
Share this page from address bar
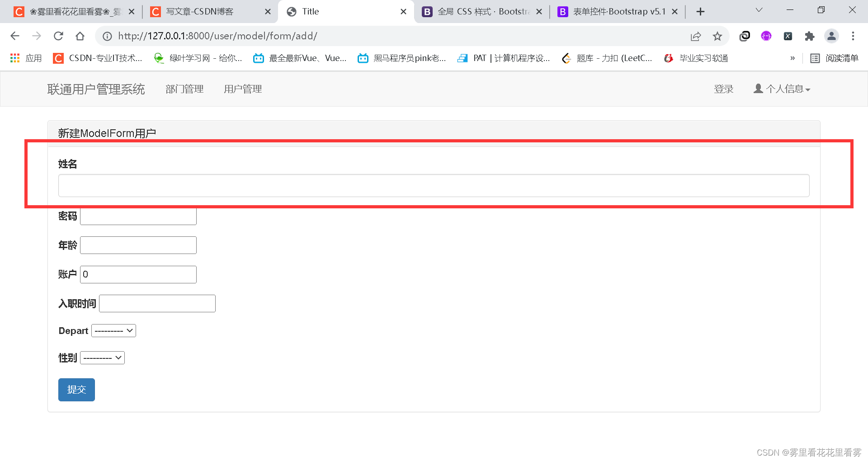tap(696, 36)
